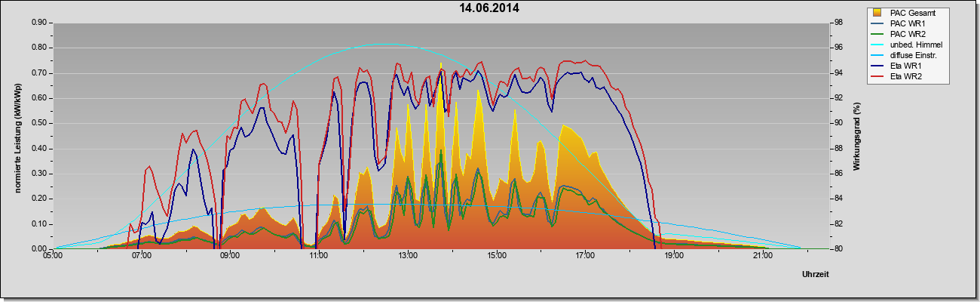Click the 17:00 time axis tick
This screenshot has width=980, height=302.
(x=584, y=257)
